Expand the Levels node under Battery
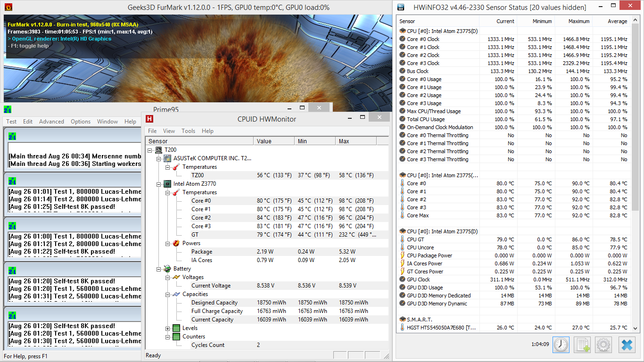Image resolution: width=644 pixels, height=362 pixels. click(167, 328)
